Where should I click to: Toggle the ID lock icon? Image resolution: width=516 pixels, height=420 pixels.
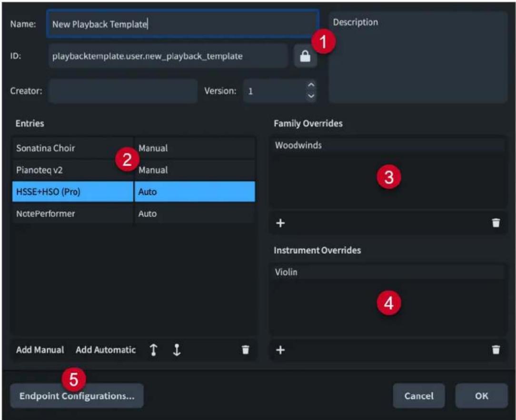(305, 56)
